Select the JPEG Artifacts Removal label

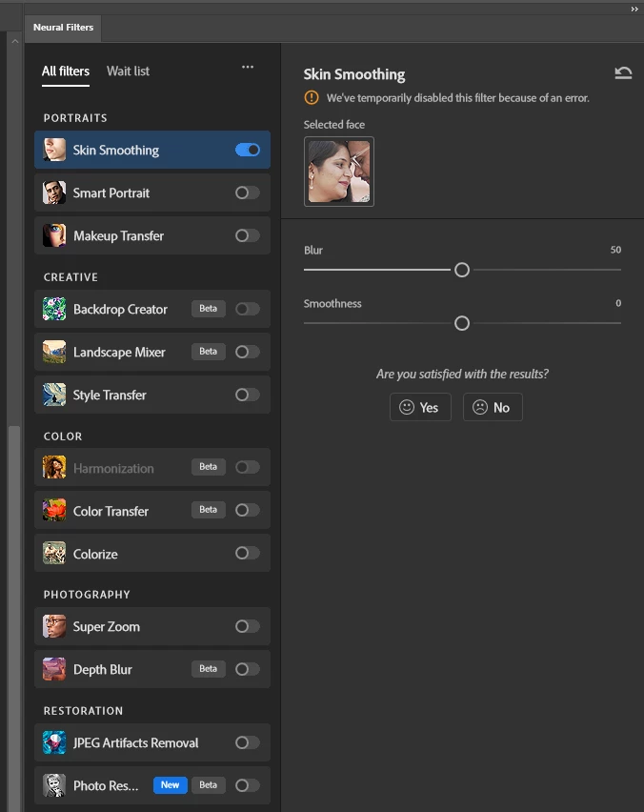[x=135, y=742]
